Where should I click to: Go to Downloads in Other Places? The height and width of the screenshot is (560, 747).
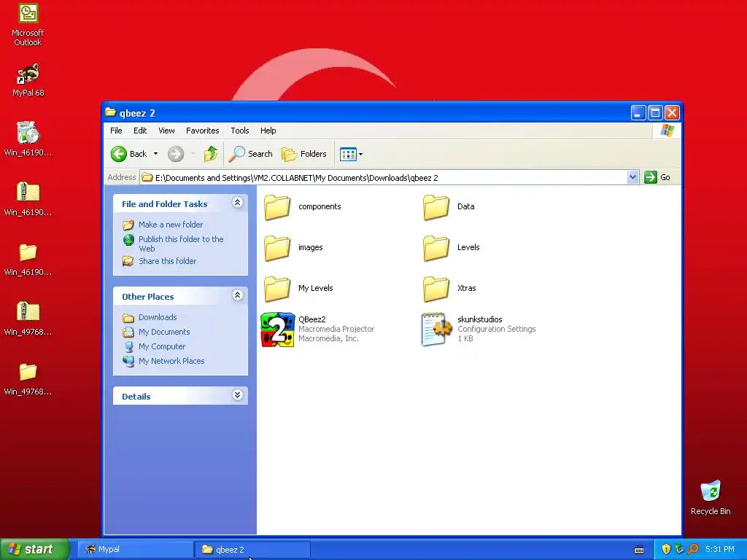point(158,318)
